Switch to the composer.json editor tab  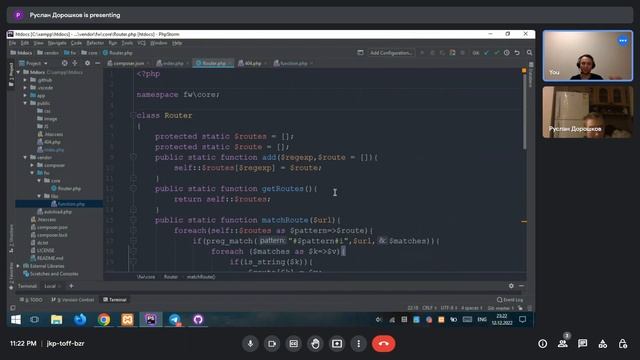[129, 63]
